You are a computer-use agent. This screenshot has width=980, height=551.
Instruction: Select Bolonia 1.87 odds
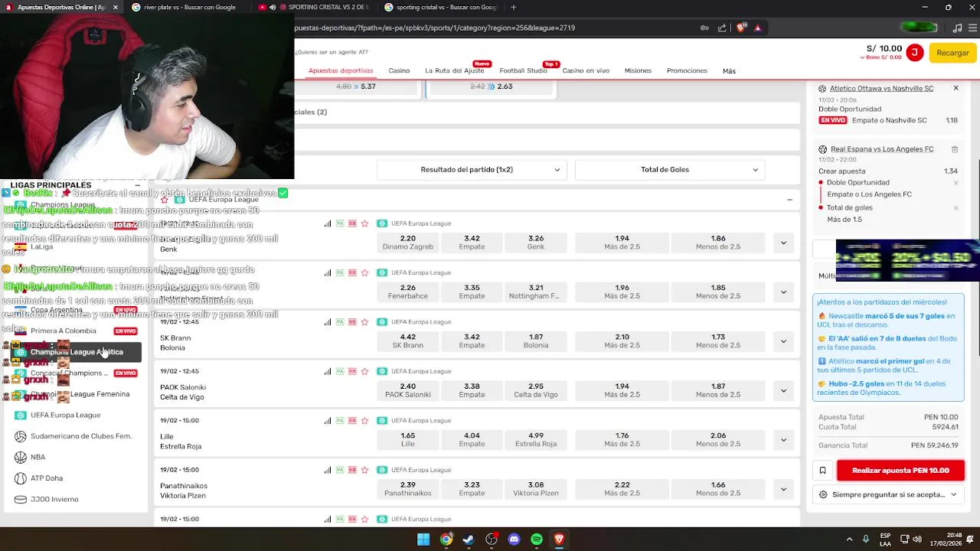point(536,341)
